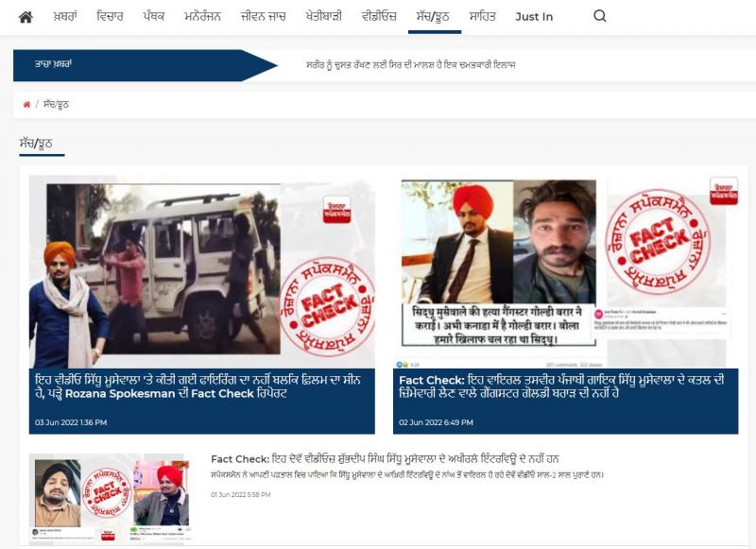Select ਵਿਚਾਰ in the navigation bar

click(111, 16)
